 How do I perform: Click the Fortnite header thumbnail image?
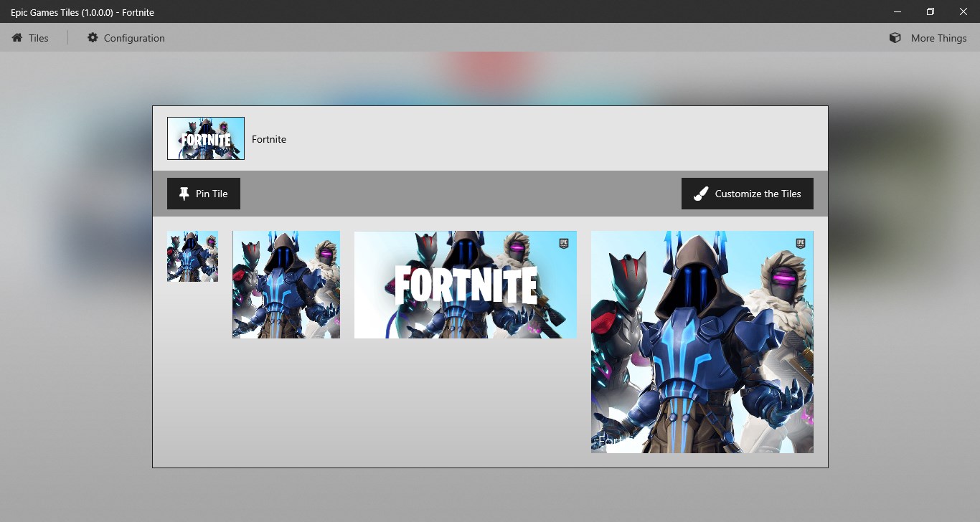coord(206,138)
